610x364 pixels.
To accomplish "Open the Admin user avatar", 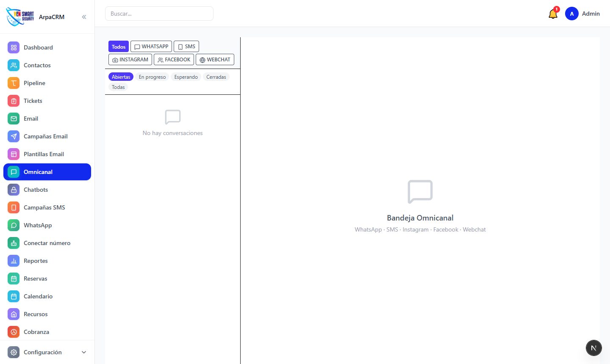I will (572, 14).
